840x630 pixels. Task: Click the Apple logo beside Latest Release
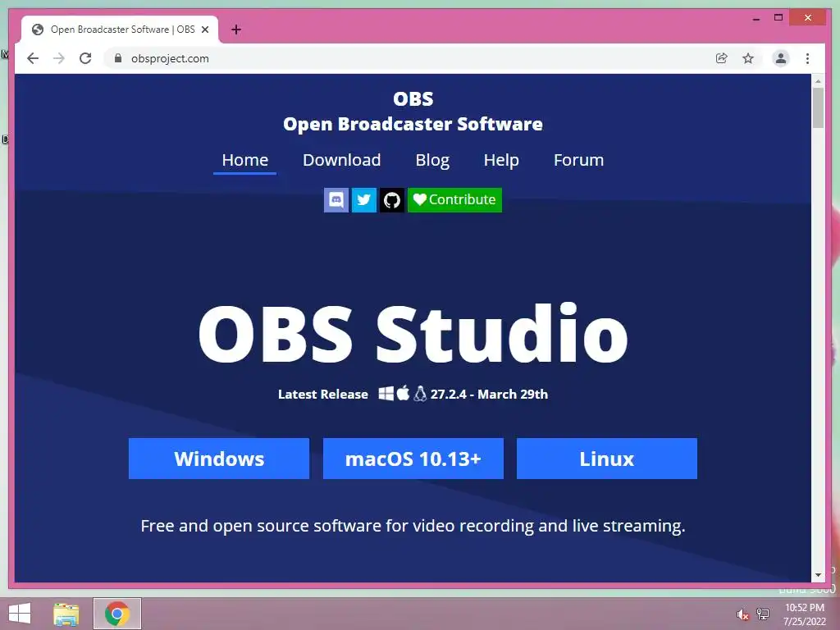[404, 393]
